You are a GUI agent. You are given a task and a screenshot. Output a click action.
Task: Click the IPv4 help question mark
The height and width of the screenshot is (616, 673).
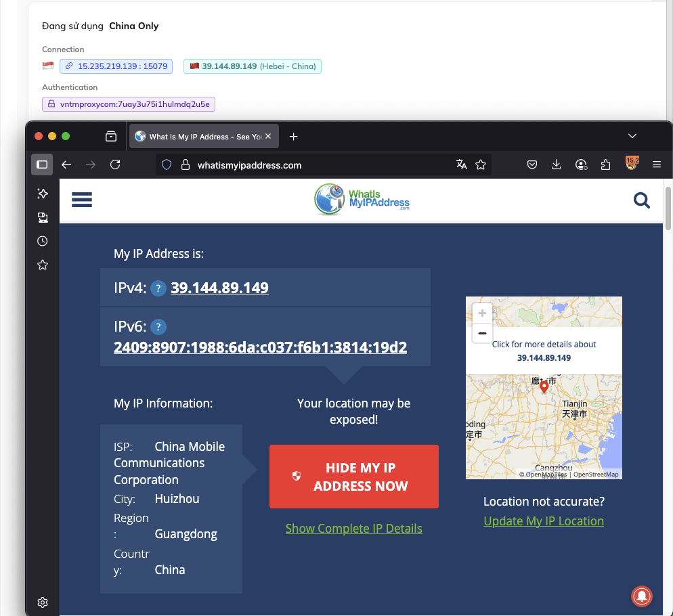[158, 288]
